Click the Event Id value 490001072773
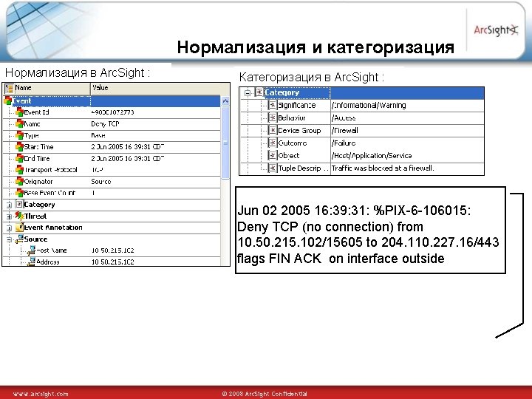Image resolution: width=532 pixels, height=399 pixels. pyautogui.click(x=112, y=112)
